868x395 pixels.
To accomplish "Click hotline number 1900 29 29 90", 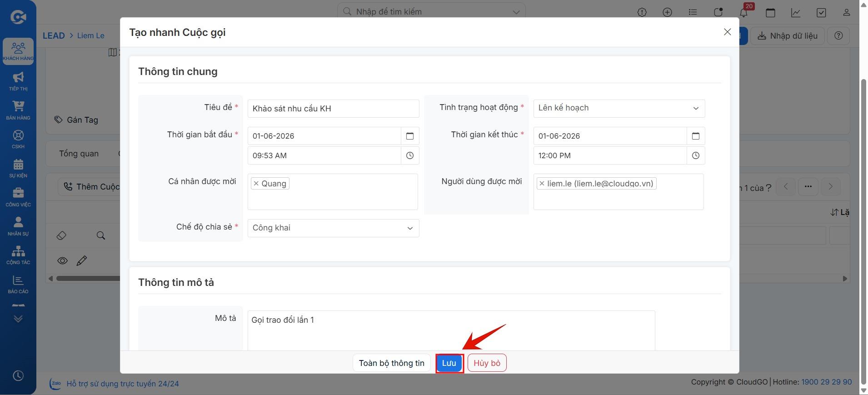I will click(826, 382).
